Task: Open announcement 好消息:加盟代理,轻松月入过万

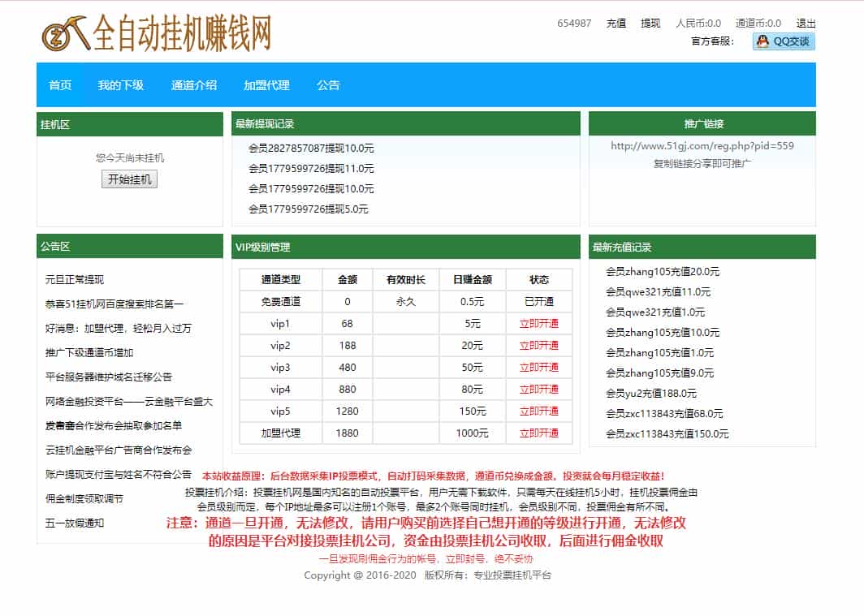Action: click(x=119, y=328)
